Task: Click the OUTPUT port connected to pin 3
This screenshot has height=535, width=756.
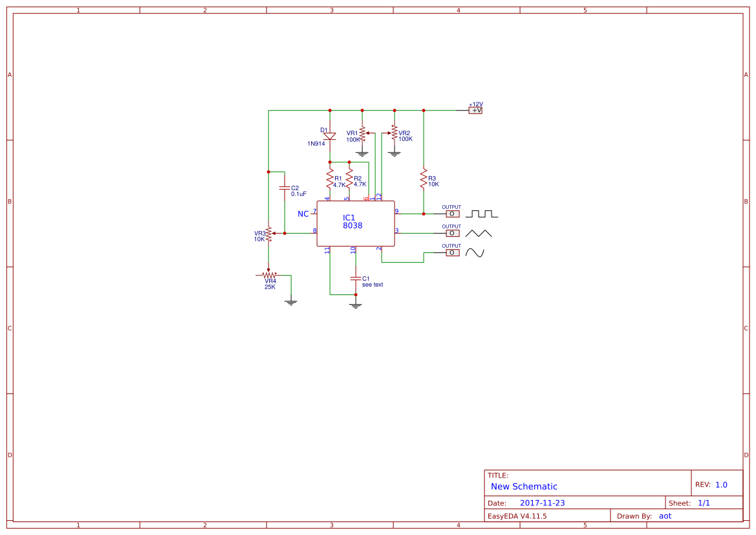Action: pos(451,233)
